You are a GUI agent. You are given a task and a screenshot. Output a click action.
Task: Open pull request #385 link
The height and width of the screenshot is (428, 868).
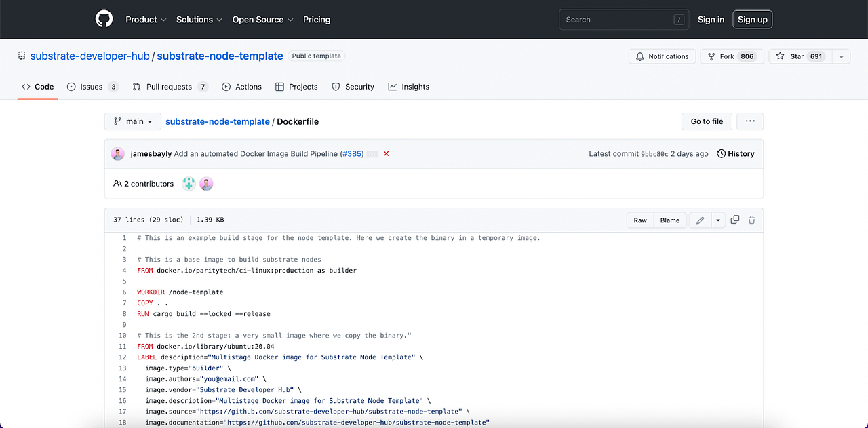(x=352, y=154)
